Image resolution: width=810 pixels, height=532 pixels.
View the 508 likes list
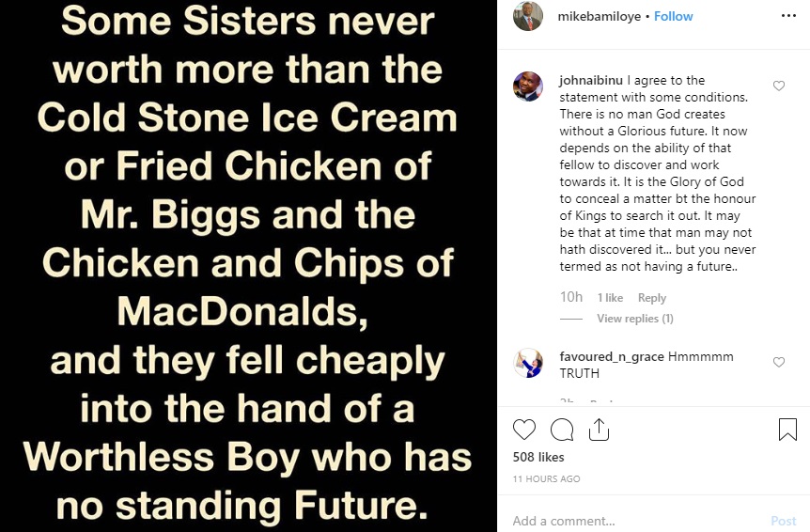coord(538,458)
